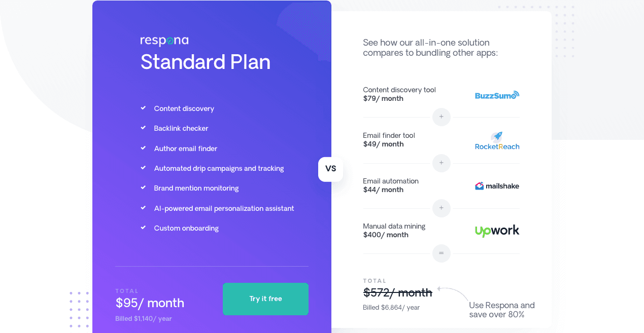Click the Upwork logo
Image resolution: width=644 pixels, height=333 pixels.
click(x=497, y=231)
